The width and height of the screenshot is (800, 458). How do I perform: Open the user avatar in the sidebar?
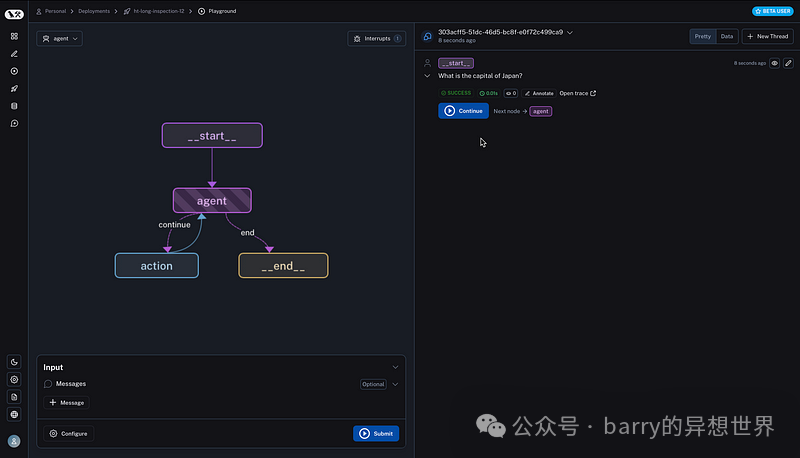[14, 441]
